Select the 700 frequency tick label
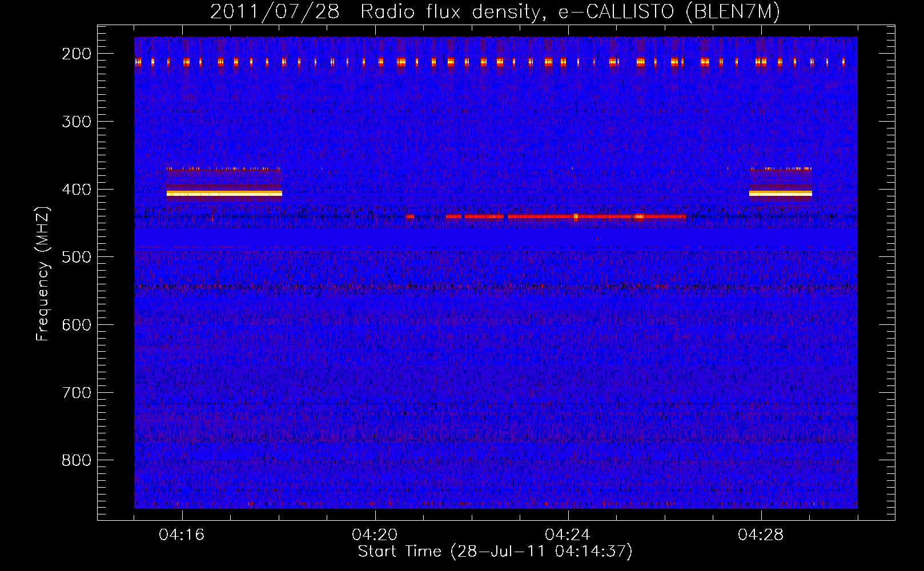924x571 pixels. click(x=77, y=392)
